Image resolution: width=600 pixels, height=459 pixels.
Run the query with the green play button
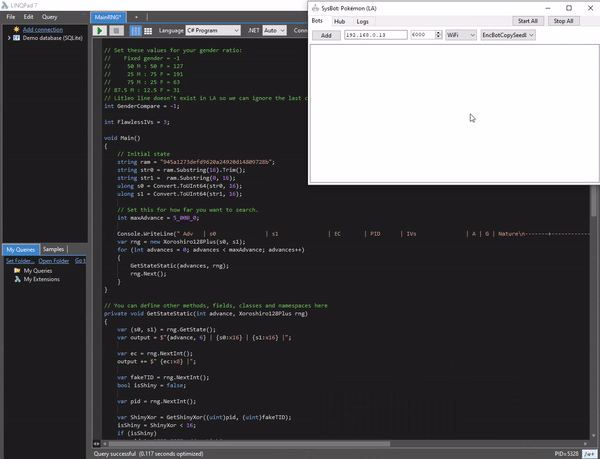(100, 31)
